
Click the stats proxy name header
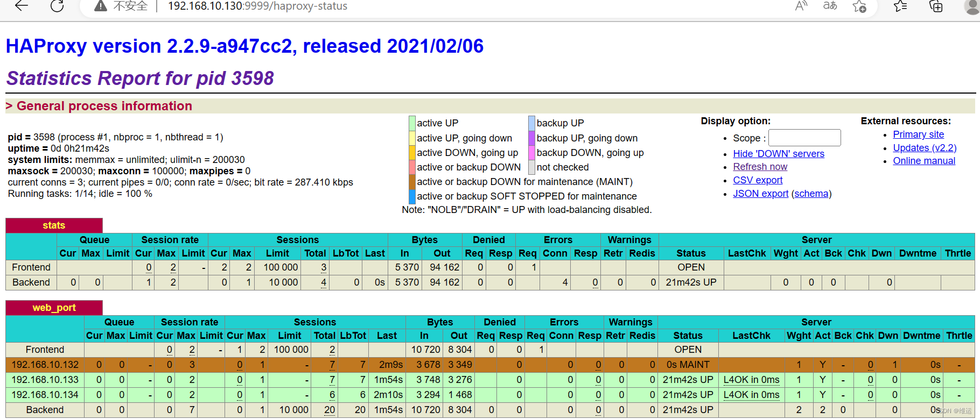tap(54, 225)
